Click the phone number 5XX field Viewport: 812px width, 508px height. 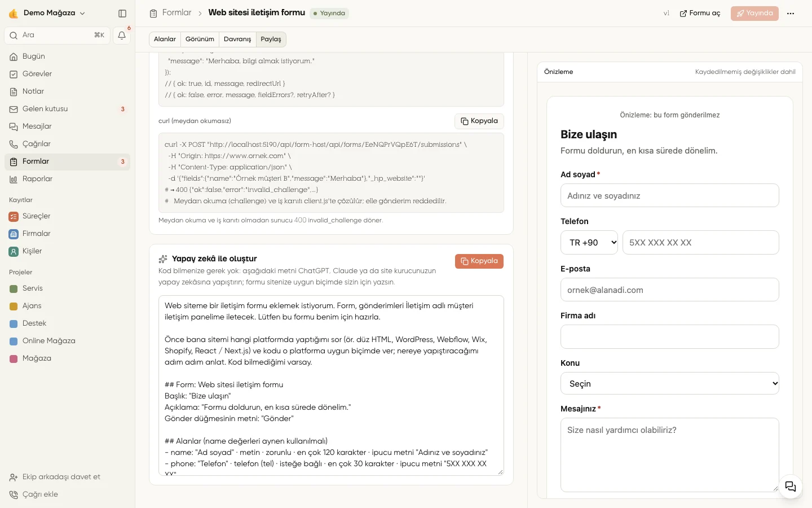701,243
